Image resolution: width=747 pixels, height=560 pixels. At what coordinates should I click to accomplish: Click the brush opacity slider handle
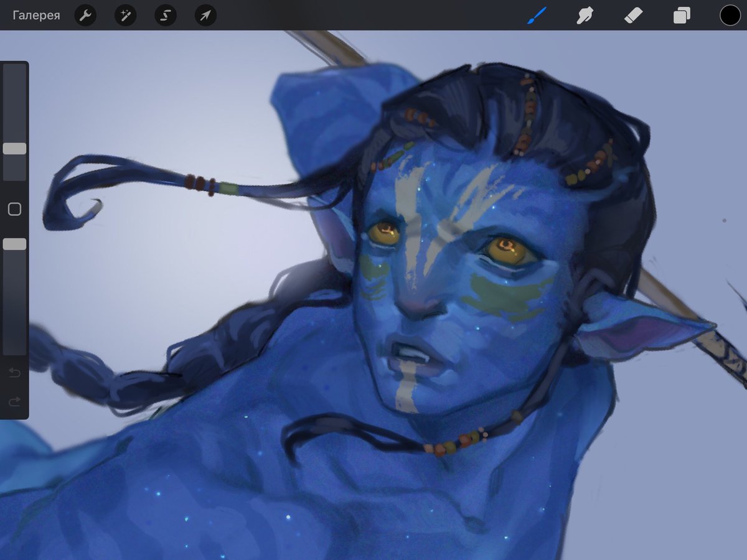click(14, 244)
